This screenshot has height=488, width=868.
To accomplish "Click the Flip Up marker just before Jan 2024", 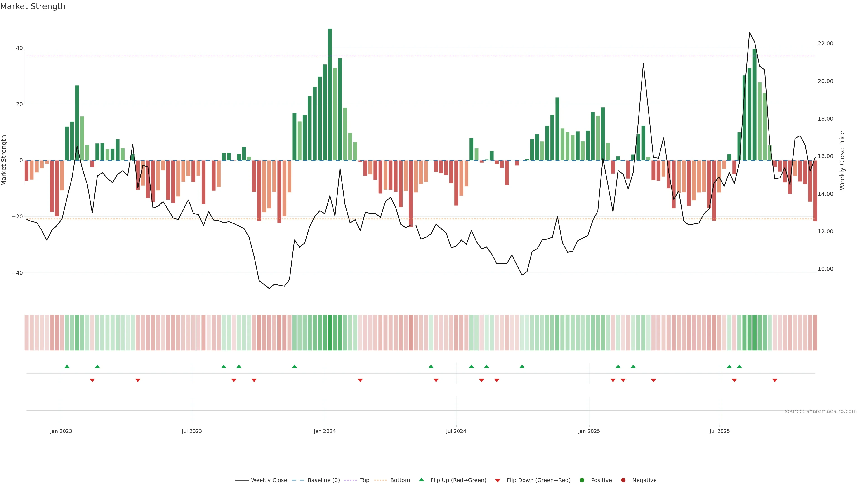I will tap(295, 366).
